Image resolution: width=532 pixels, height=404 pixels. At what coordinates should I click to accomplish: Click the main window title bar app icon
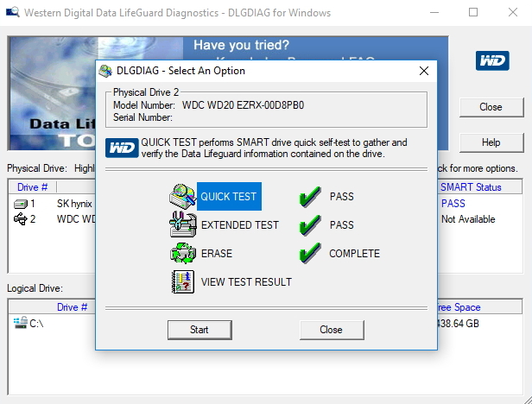pyautogui.click(x=13, y=13)
